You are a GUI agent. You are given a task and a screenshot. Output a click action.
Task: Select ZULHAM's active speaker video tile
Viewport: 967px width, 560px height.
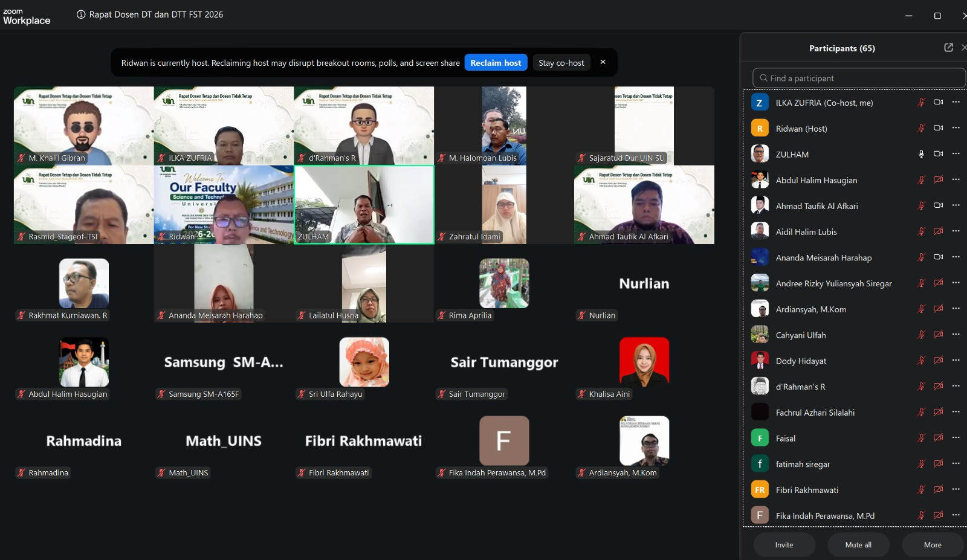click(x=364, y=205)
